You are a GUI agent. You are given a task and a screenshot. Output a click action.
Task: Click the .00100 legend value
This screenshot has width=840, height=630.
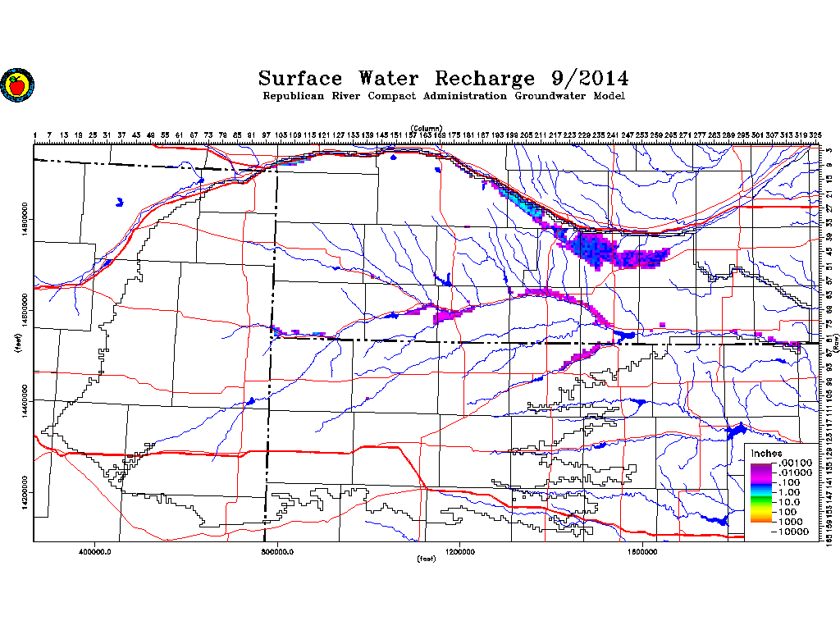pyautogui.click(x=795, y=463)
